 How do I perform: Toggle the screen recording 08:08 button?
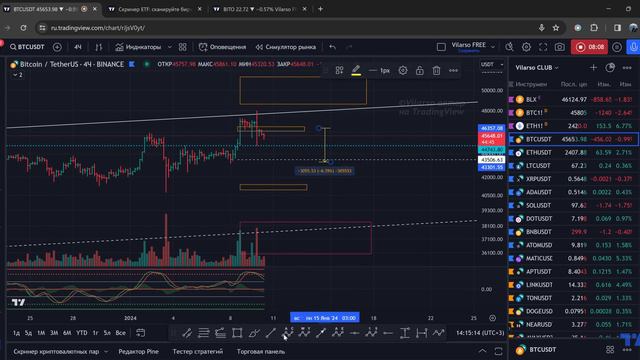[x=589, y=47]
